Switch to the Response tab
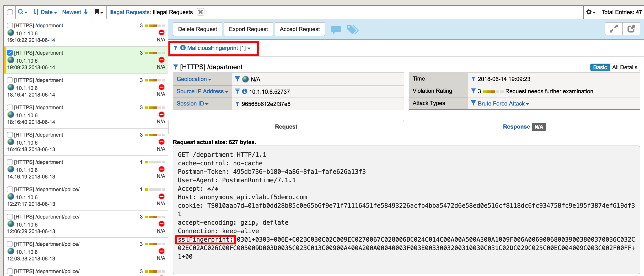The image size is (644, 276). click(524, 127)
